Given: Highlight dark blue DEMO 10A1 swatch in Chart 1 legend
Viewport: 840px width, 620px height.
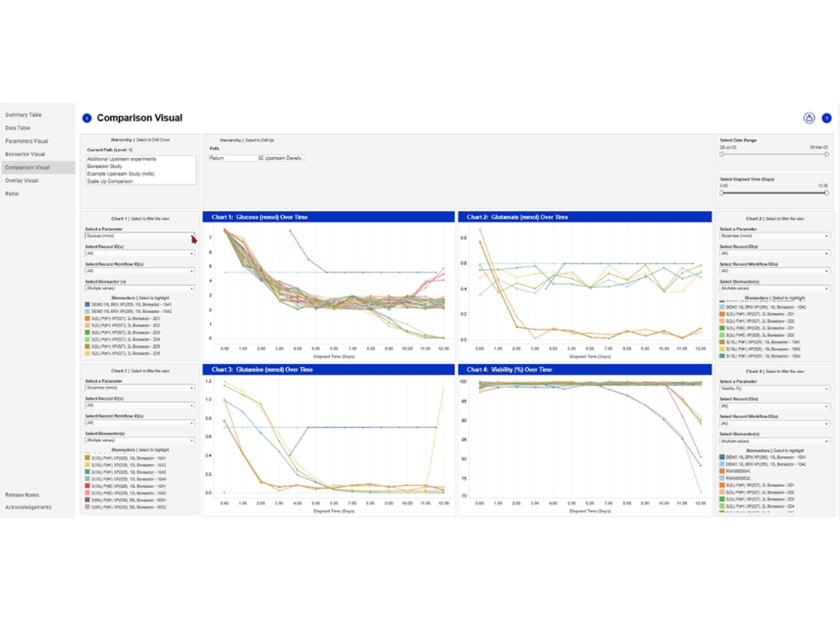Looking at the screenshot, I should click(x=87, y=305).
